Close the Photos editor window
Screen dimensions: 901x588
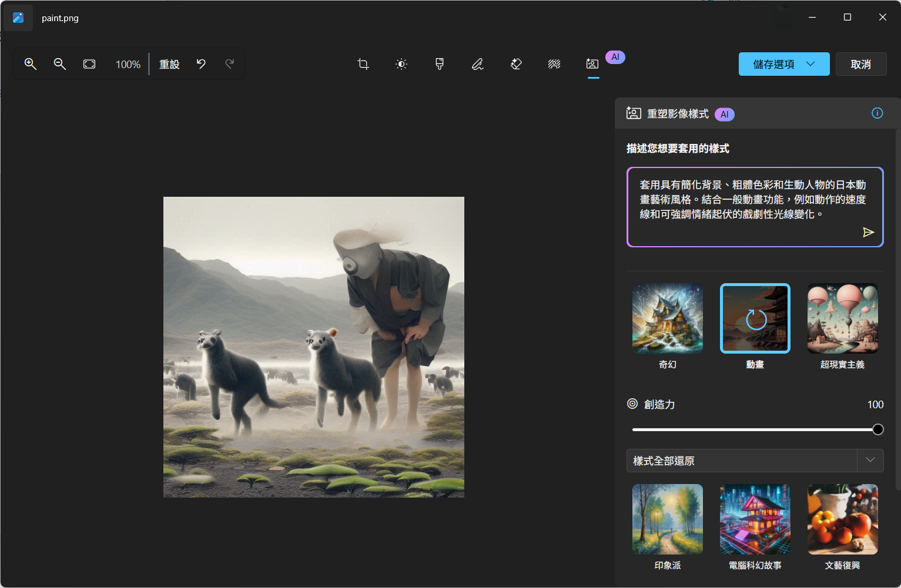[x=883, y=17]
